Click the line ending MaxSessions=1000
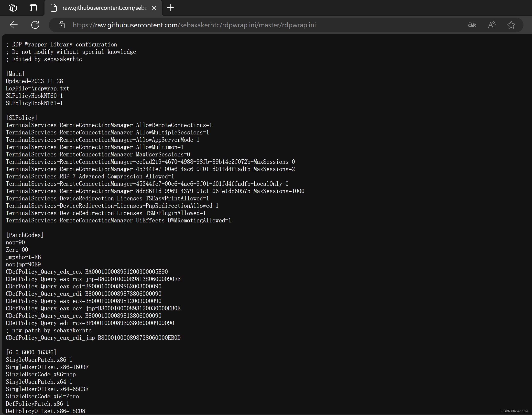 click(x=155, y=191)
